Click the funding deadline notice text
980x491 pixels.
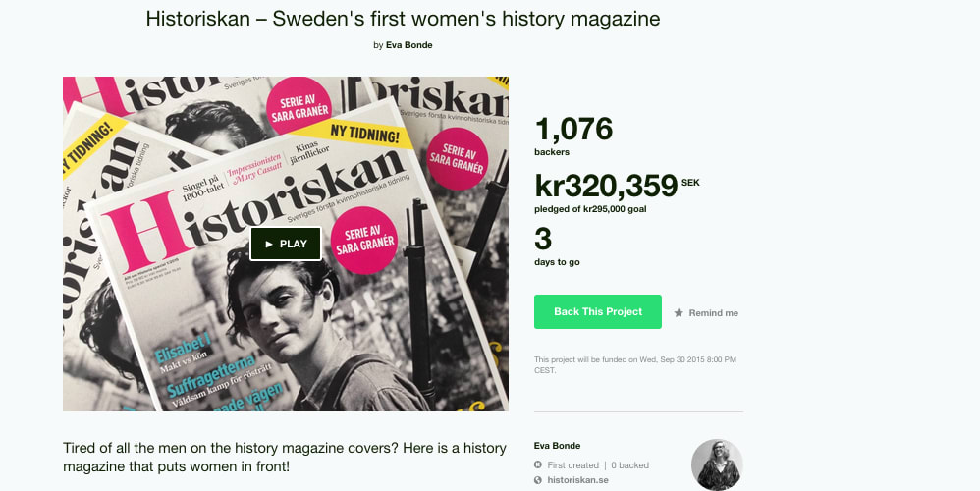tap(634, 364)
